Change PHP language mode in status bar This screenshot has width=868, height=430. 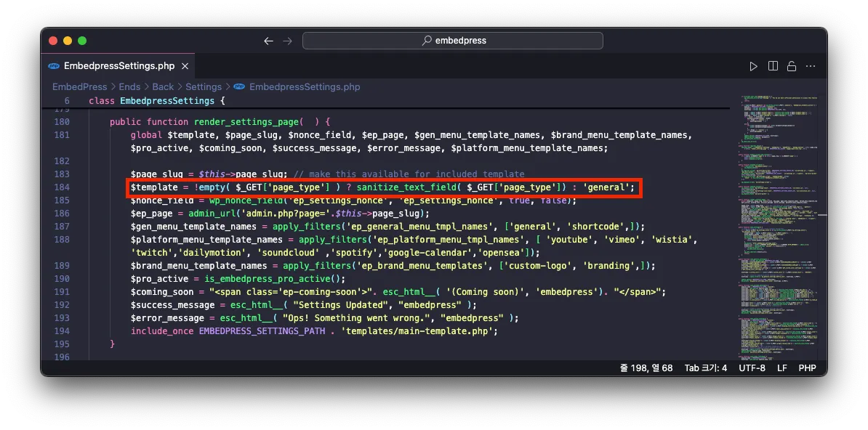pos(807,368)
